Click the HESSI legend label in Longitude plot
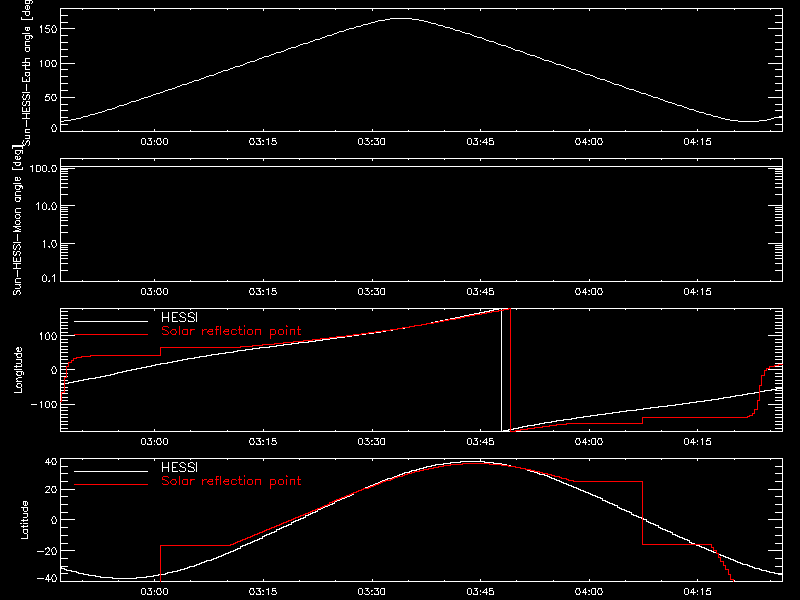Viewport: 800px width, 600px height. [x=179, y=317]
